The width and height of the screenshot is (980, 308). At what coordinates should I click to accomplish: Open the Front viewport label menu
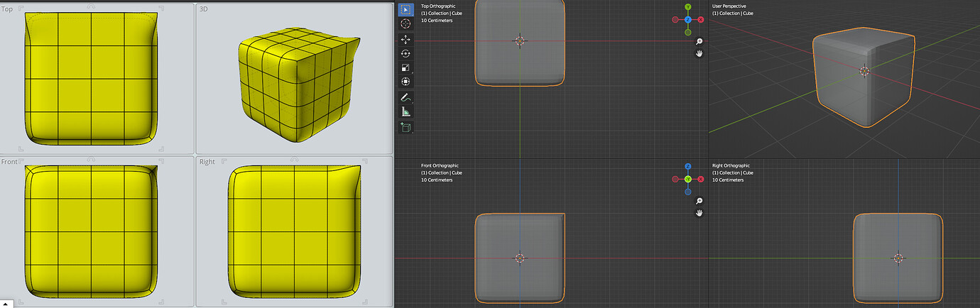[10, 162]
